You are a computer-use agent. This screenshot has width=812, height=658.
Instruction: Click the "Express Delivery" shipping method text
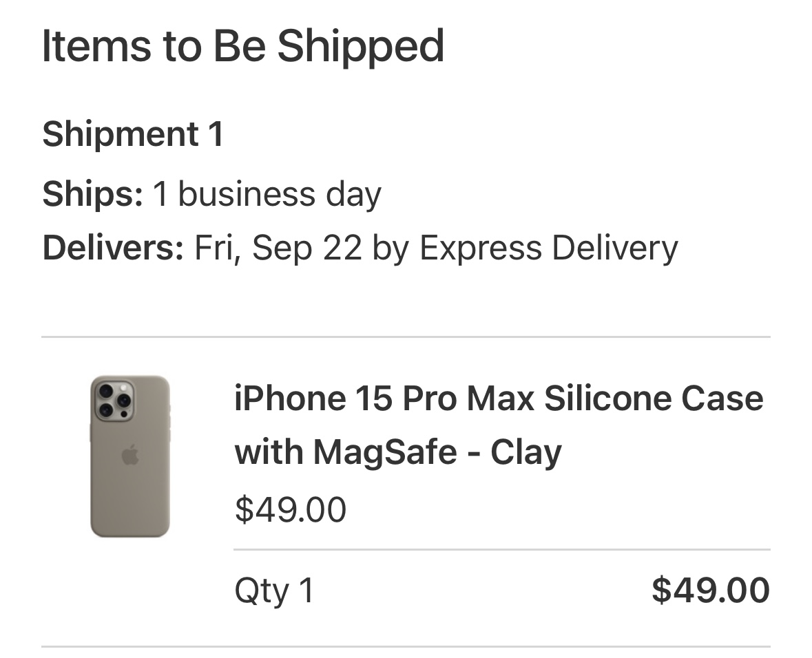[x=548, y=248]
